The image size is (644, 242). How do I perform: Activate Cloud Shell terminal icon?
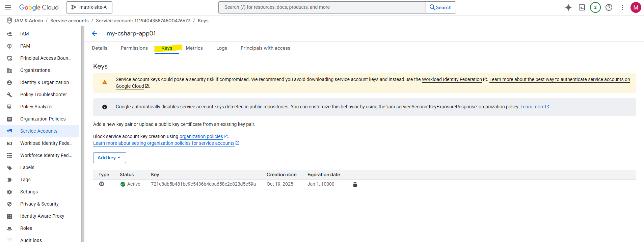click(x=582, y=7)
